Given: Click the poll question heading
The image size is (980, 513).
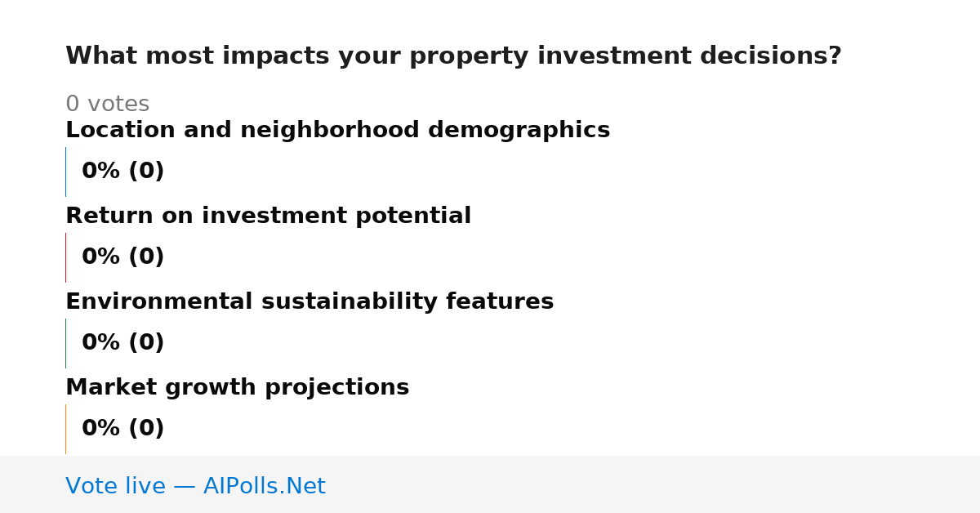Looking at the screenshot, I should point(453,56).
